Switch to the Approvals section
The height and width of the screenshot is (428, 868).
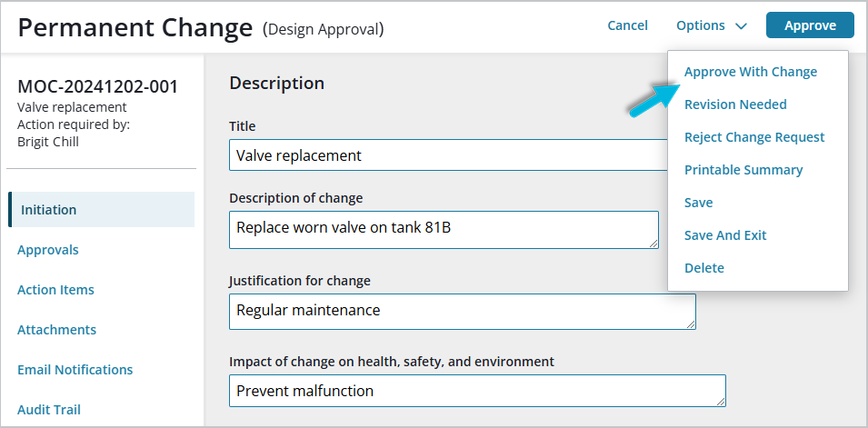48,250
